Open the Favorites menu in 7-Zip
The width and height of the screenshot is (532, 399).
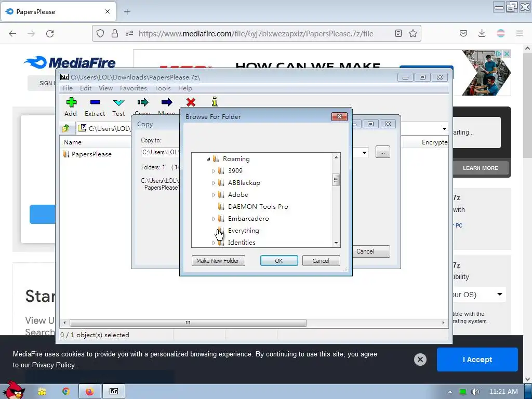[134, 88]
